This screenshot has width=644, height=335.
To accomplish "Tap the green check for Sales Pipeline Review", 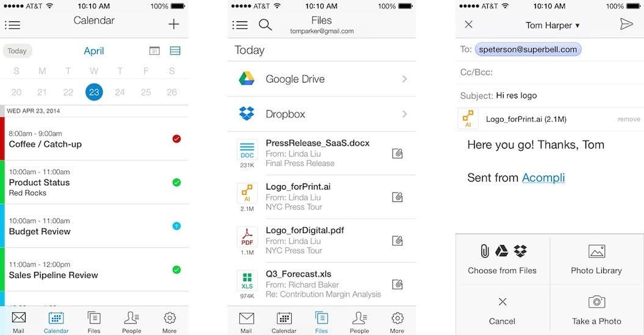I will [x=176, y=270].
